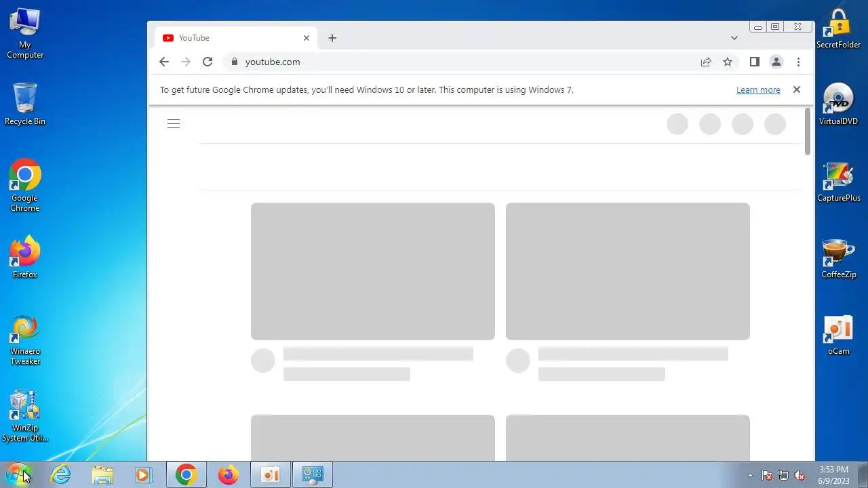Switch to oCam in the taskbar
This screenshot has height=488, width=868.
[271, 474]
